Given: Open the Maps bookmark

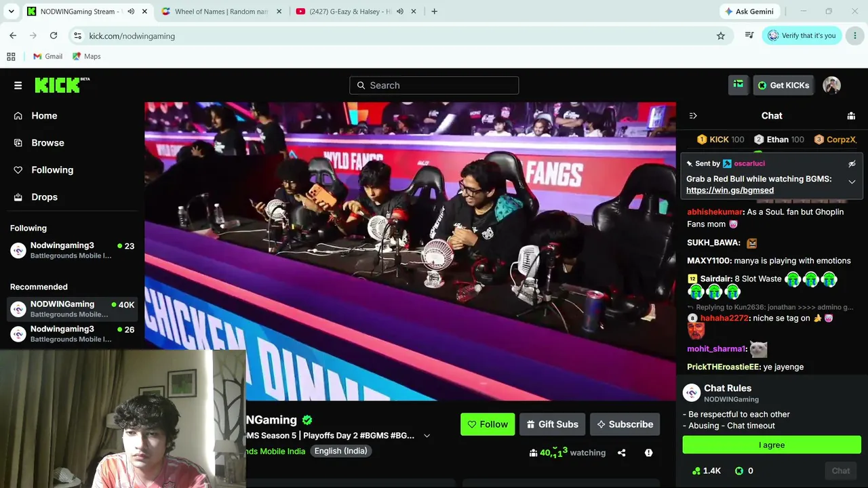Looking at the screenshot, I should [x=86, y=56].
